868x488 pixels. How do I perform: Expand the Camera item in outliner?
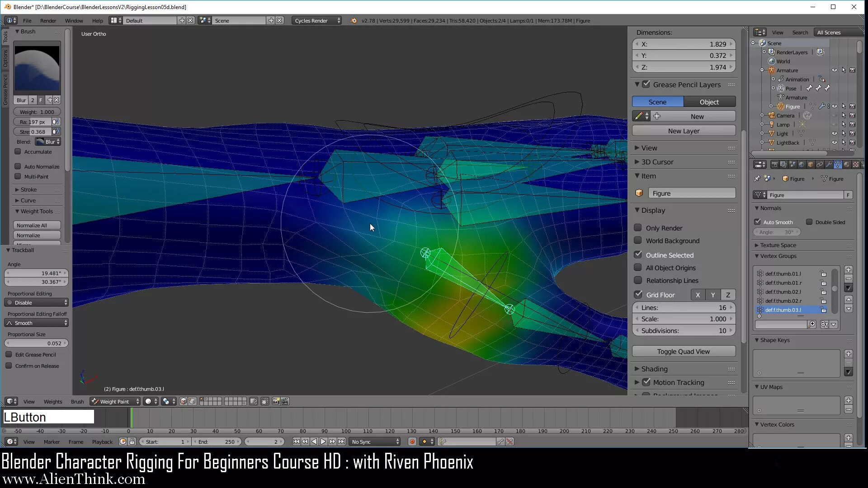point(762,116)
